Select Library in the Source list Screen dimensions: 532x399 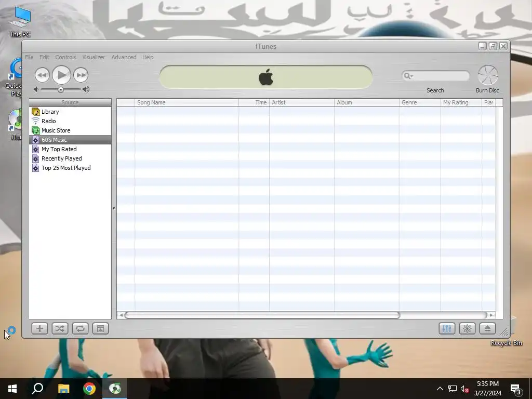tap(70, 112)
